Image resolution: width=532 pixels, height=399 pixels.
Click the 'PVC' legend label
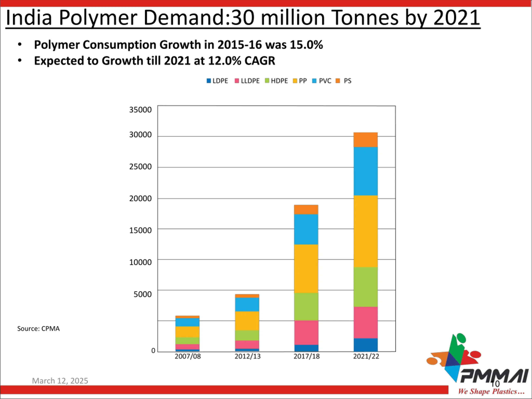[x=325, y=81]
